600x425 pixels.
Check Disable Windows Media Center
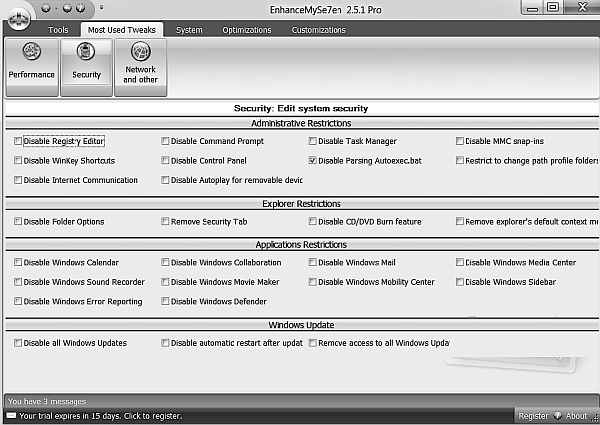460,262
